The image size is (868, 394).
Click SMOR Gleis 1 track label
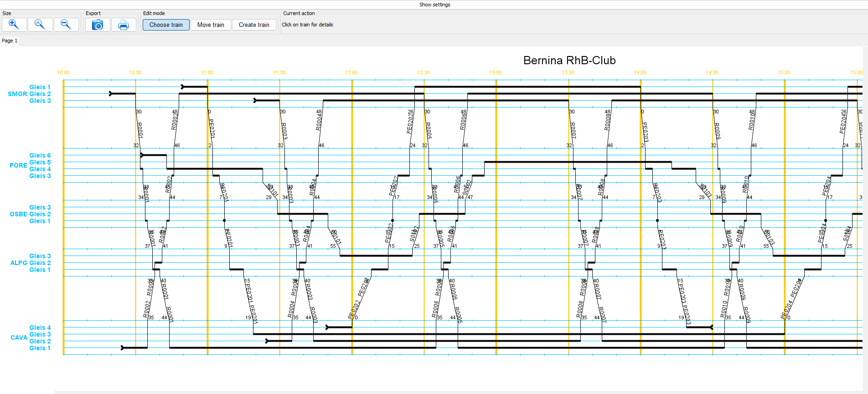[x=40, y=87]
